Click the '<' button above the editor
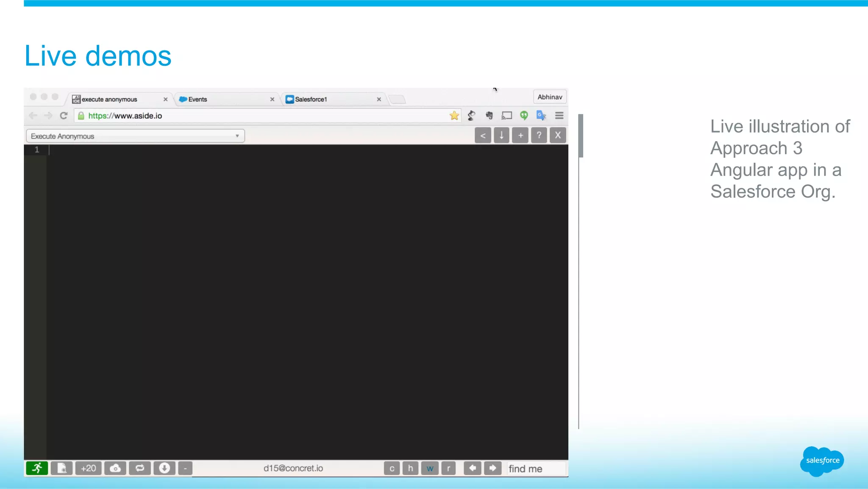 tap(483, 135)
